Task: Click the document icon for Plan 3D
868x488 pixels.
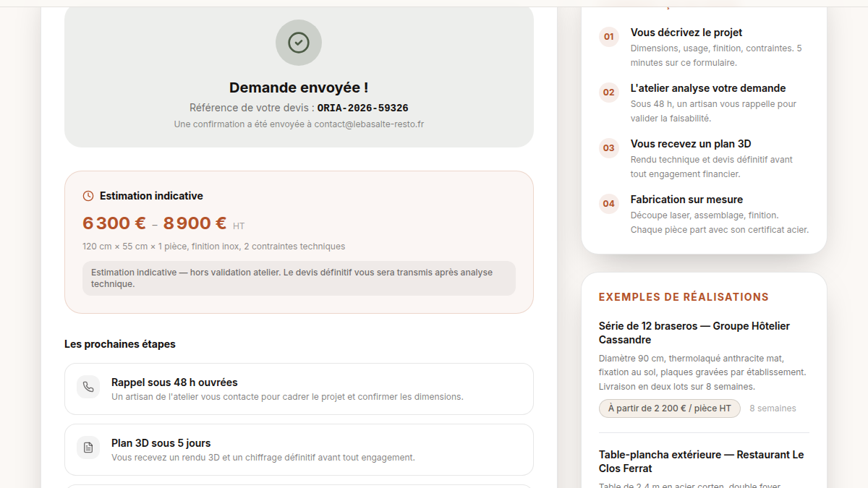Action: 88,448
